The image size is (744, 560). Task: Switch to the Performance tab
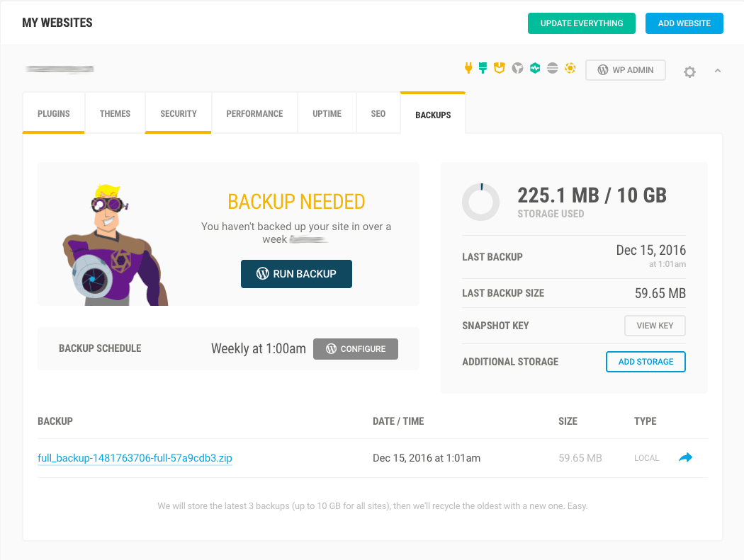click(254, 114)
